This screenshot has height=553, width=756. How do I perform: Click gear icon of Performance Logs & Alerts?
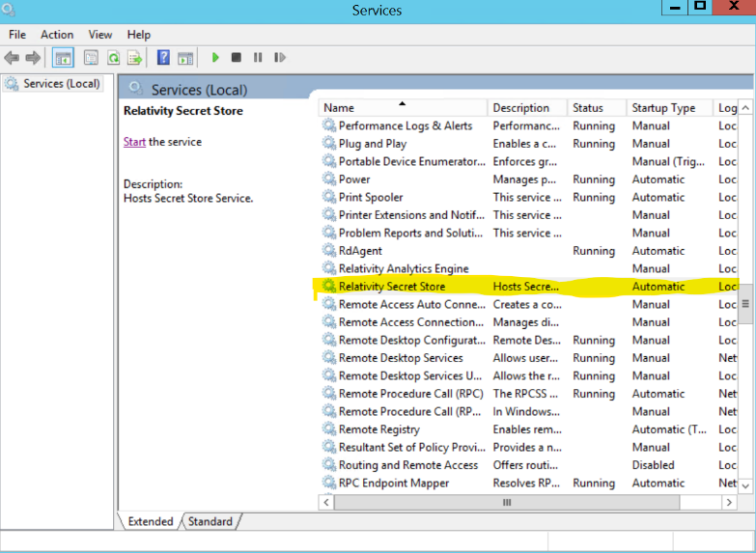329,125
